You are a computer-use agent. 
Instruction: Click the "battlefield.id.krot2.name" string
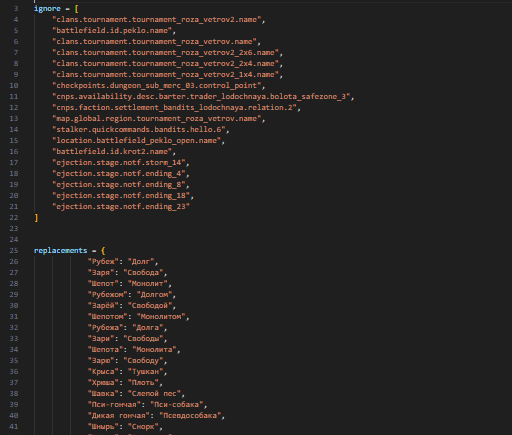(x=112, y=152)
